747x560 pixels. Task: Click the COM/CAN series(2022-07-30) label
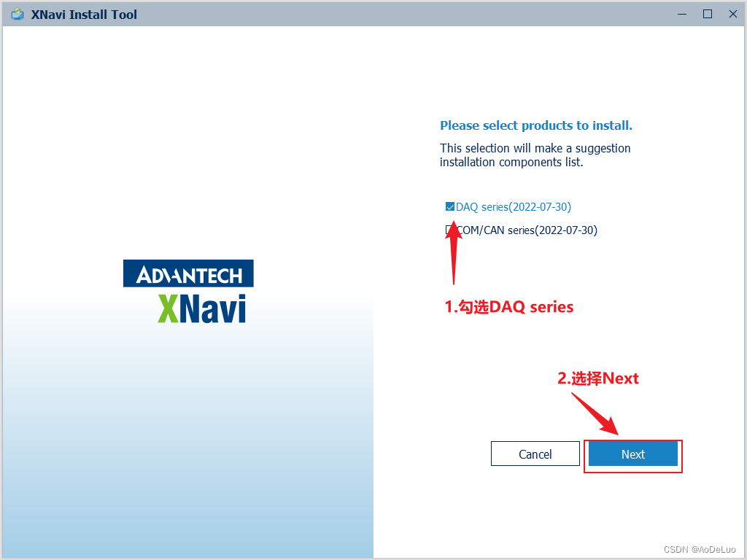point(527,230)
